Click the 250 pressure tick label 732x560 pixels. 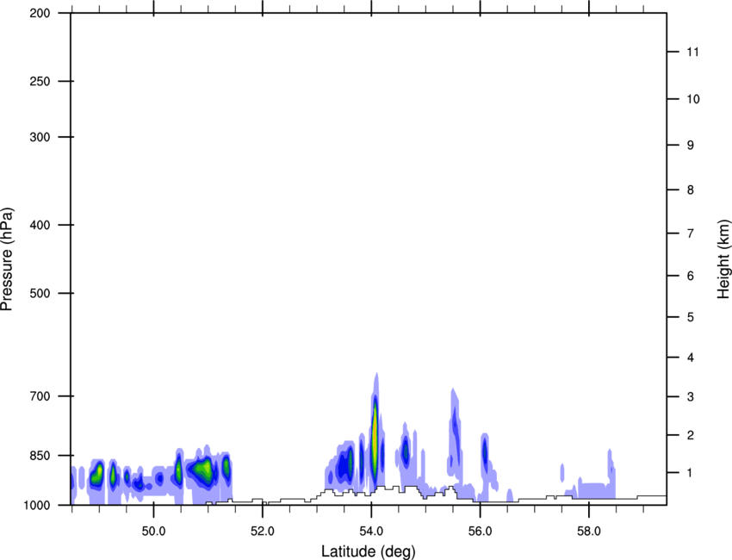40,81
